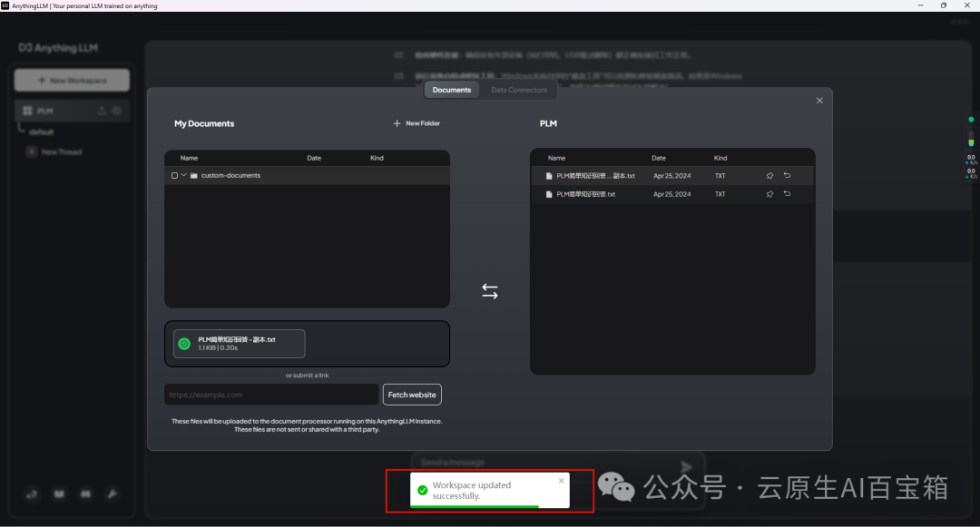
Task: Expand the custom-documents folder chevron
Action: pyautogui.click(x=183, y=175)
